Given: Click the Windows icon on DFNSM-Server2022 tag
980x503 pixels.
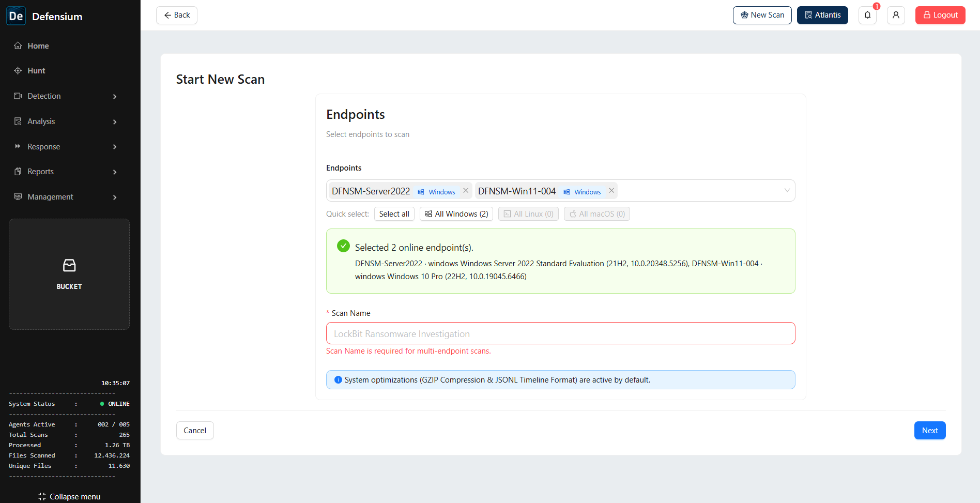Looking at the screenshot, I should pyautogui.click(x=421, y=192).
